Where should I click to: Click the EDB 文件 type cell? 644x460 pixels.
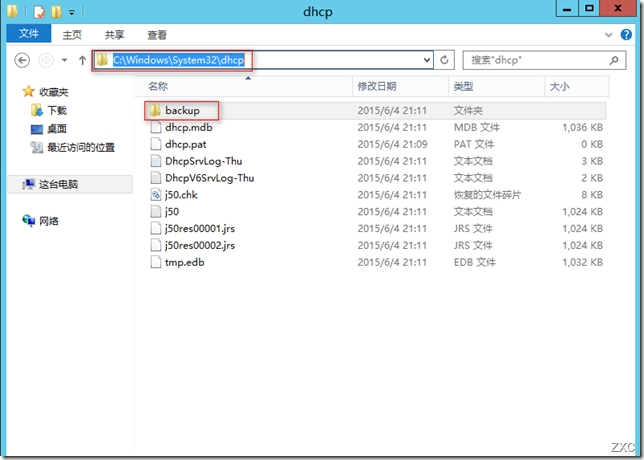click(x=474, y=262)
